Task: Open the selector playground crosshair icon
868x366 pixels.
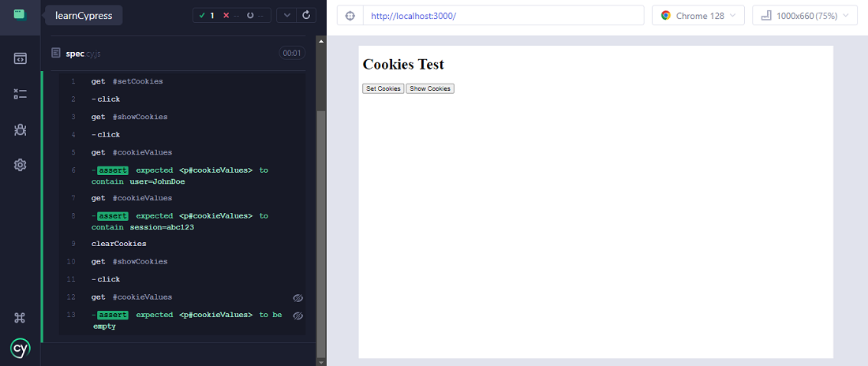Action: tap(350, 16)
